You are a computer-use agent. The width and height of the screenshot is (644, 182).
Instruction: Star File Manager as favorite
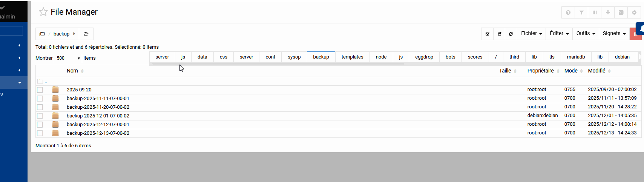[43, 12]
